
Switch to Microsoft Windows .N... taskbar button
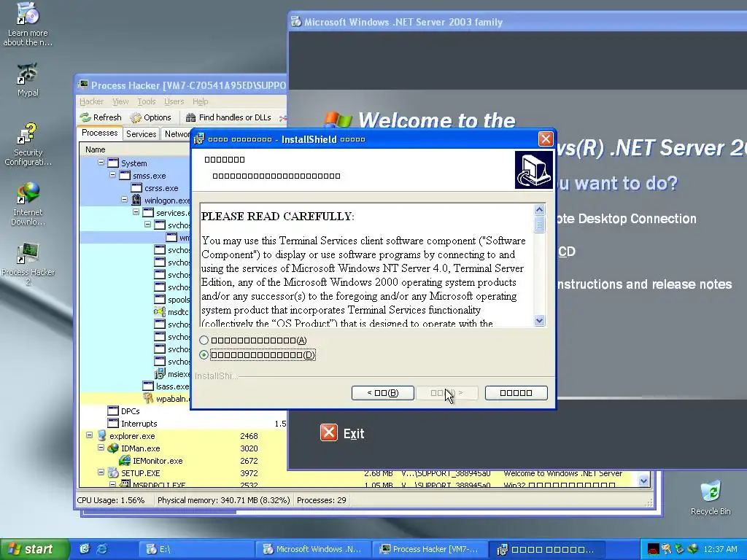[312, 549]
